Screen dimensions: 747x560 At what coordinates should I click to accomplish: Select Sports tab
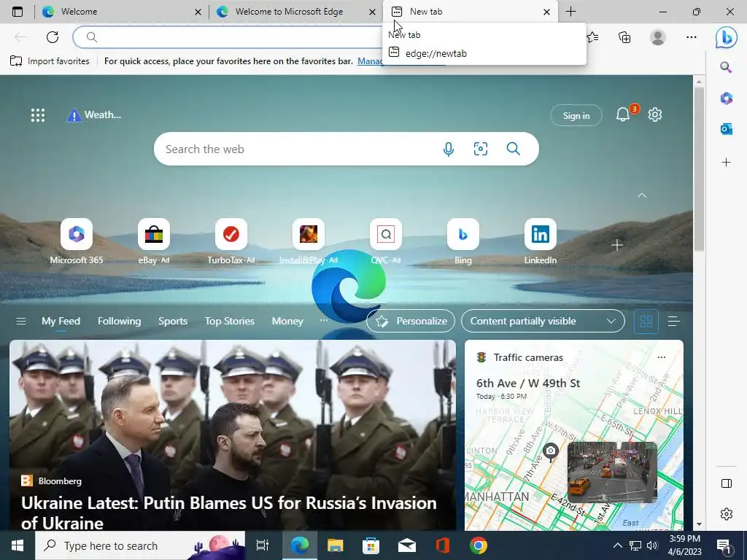pos(173,322)
